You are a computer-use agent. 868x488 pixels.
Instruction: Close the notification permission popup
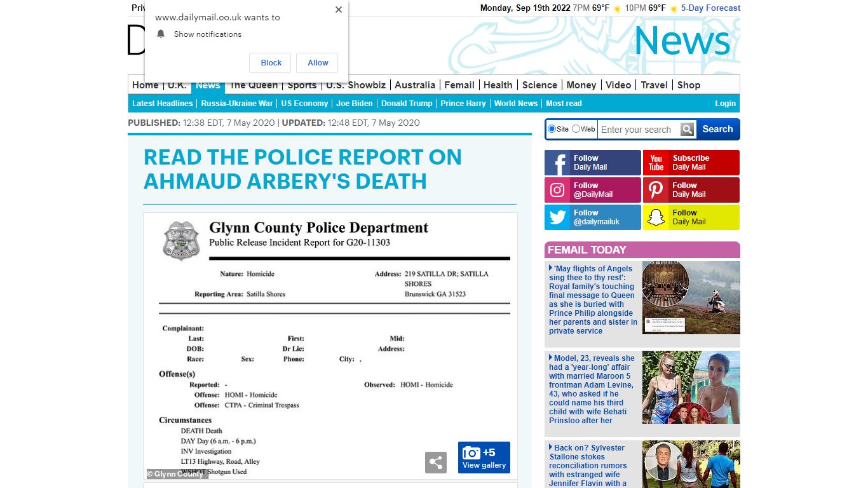coord(339,10)
